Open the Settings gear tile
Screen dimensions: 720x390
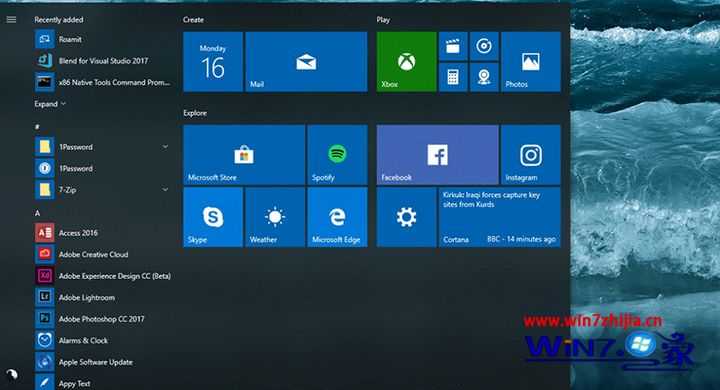(x=406, y=217)
